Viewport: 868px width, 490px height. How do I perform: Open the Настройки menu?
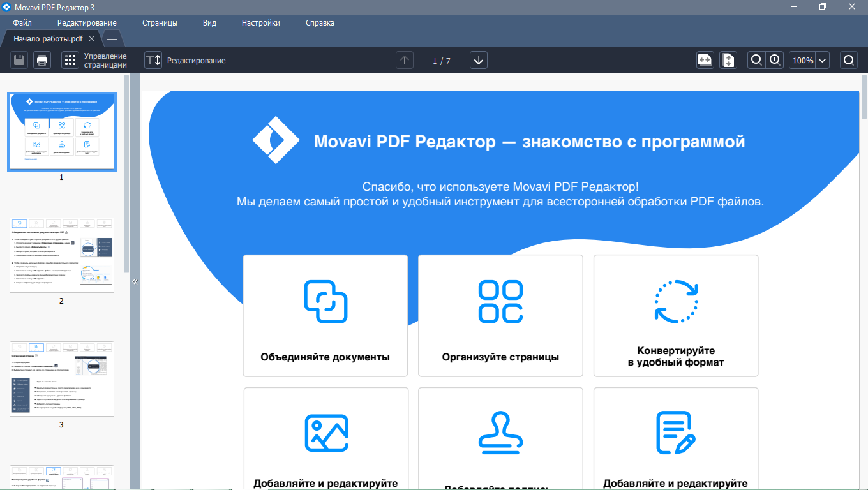260,23
